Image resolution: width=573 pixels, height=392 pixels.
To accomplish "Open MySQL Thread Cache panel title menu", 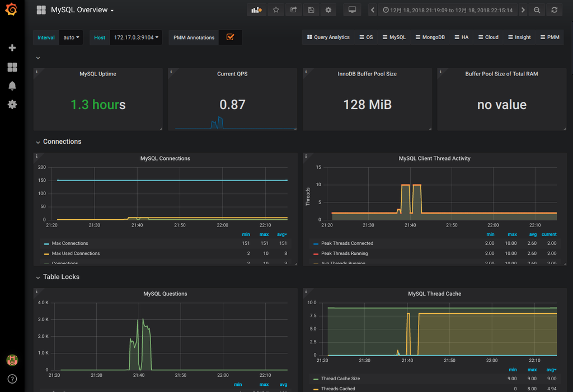I will click(x=434, y=294).
